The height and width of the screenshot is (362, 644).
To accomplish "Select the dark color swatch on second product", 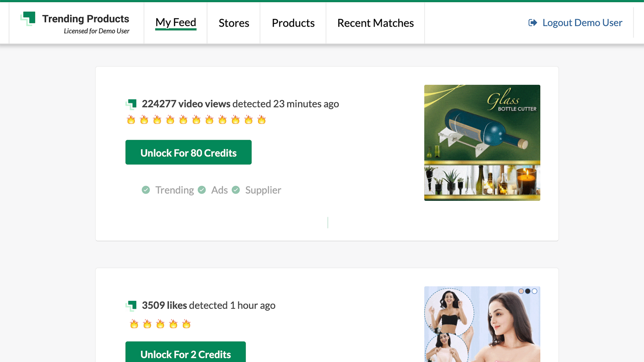I will coord(528,291).
